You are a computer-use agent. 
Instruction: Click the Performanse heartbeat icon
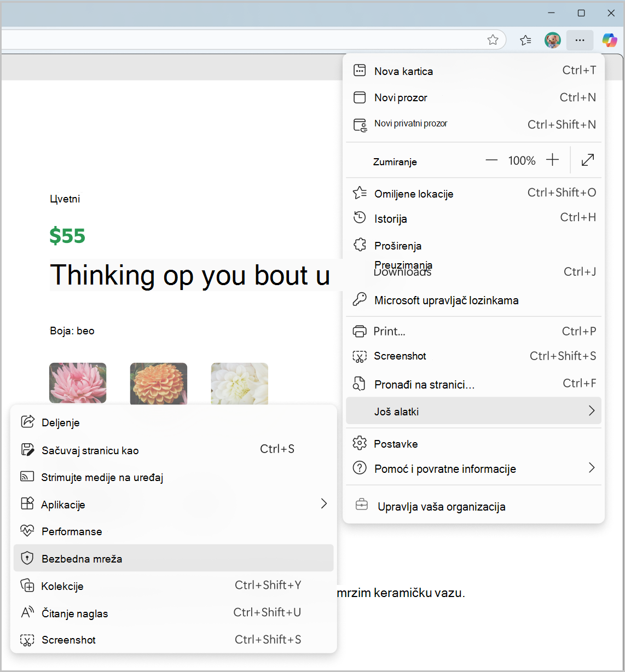(27, 530)
